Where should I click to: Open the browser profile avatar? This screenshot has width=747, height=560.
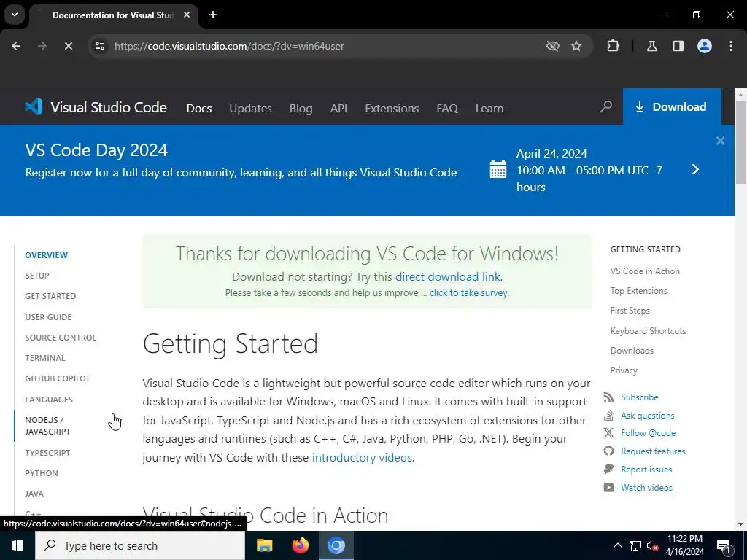[x=705, y=46]
